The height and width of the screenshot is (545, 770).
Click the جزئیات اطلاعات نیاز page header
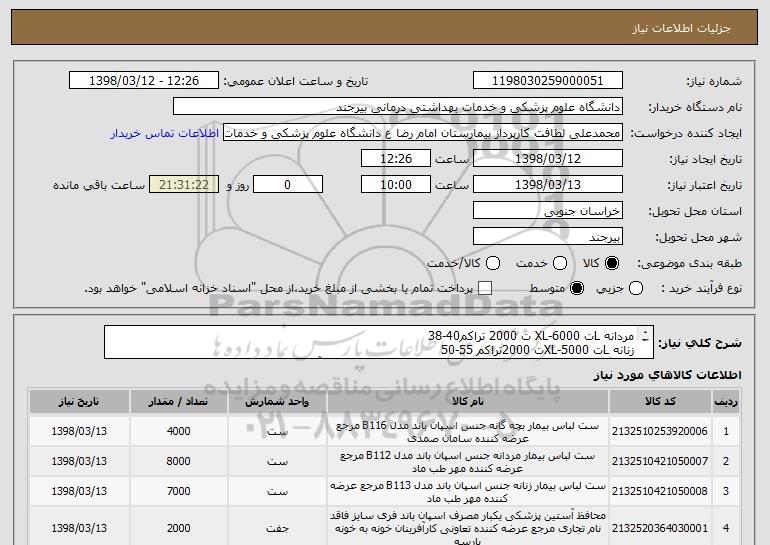681,28
